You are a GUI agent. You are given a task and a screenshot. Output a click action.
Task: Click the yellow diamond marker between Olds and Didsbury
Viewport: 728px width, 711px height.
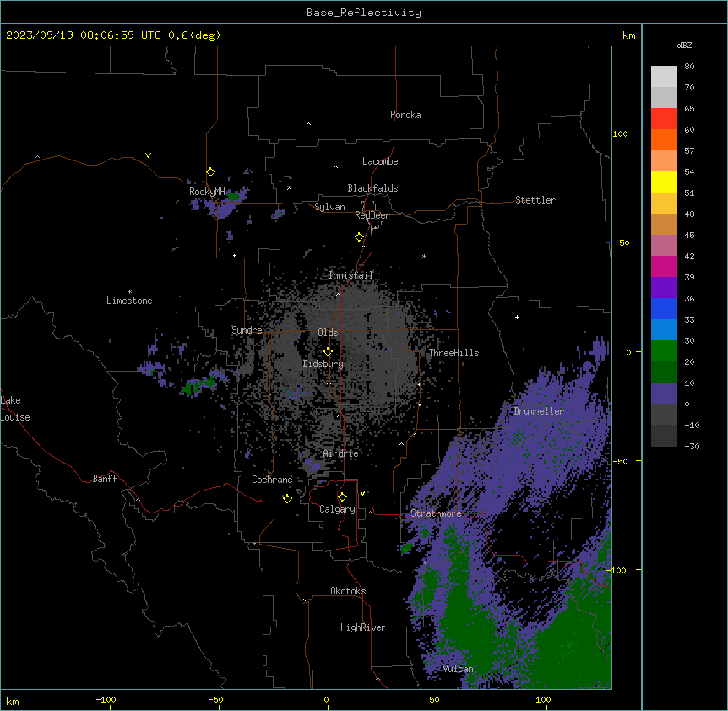[x=329, y=352]
